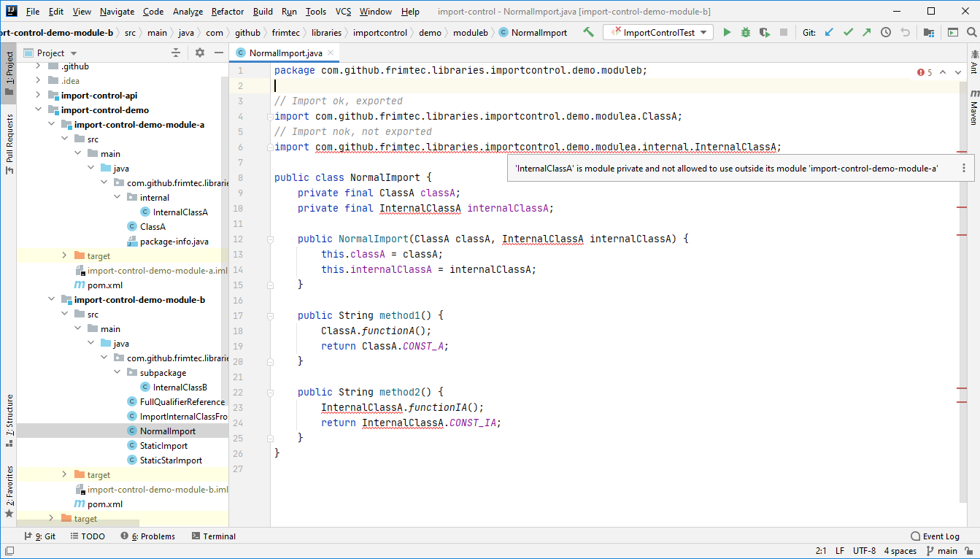Open the VCS menu
Viewport: 980px width, 559px height.
(x=343, y=12)
